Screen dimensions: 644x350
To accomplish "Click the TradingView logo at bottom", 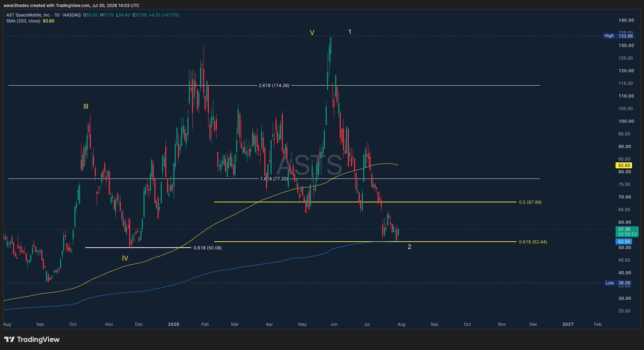I will click(x=32, y=339).
